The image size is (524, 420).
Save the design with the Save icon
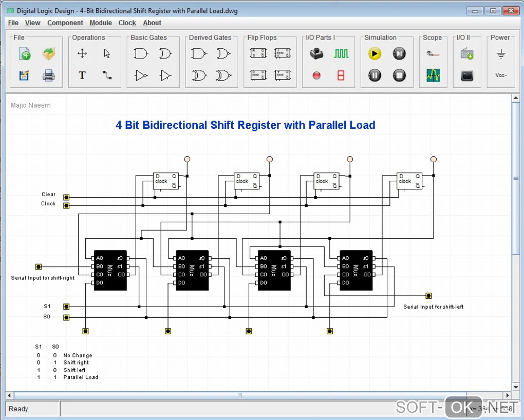tap(24, 75)
